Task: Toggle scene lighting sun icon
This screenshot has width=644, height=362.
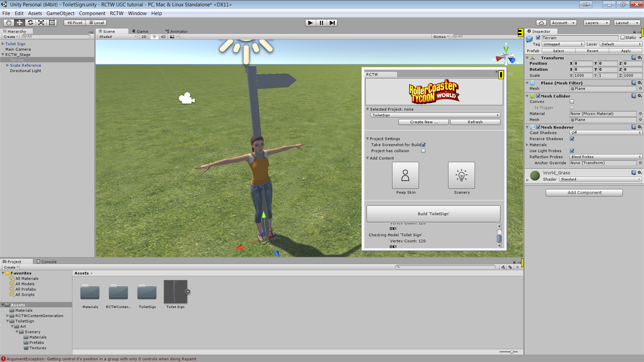Action: pyautogui.click(x=154, y=37)
